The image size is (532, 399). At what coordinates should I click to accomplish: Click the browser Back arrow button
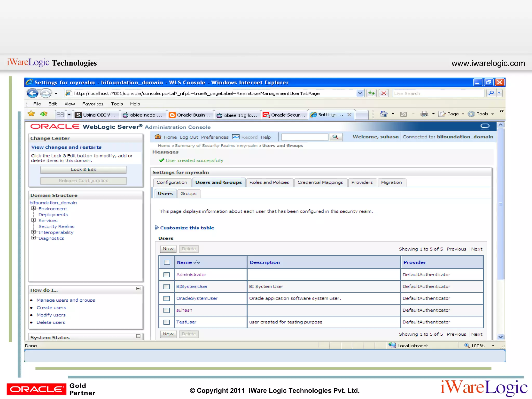tap(32, 93)
